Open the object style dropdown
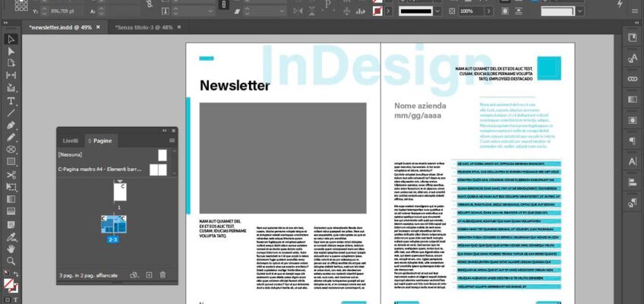 [579, 11]
